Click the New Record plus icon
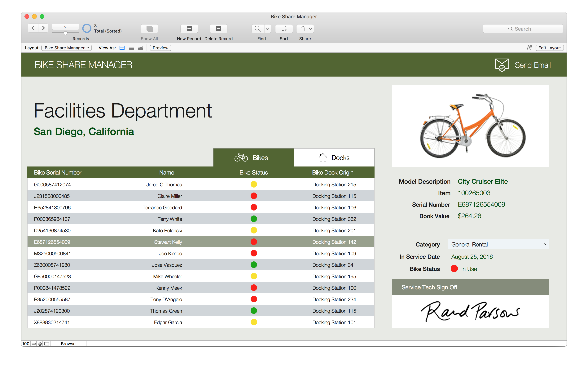This screenshot has width=588, height=377. point(189,29)
